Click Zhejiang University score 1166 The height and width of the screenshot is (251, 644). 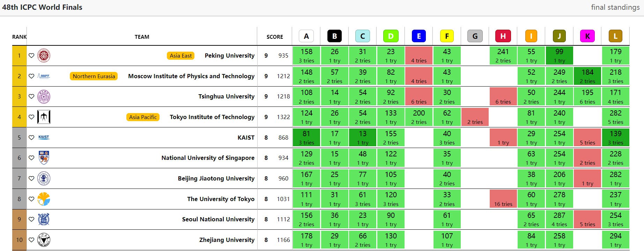click(x=283, y=240)
